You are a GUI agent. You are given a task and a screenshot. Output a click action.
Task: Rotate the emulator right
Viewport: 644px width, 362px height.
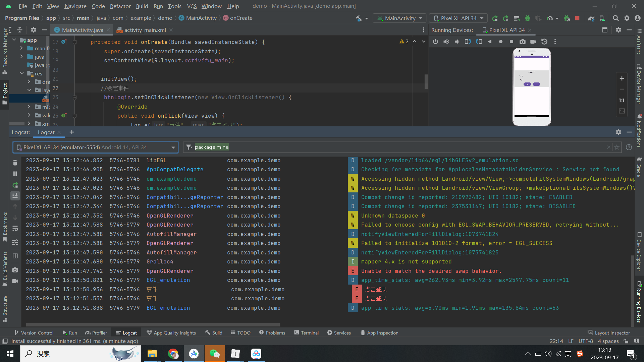[x=479, y=42]
